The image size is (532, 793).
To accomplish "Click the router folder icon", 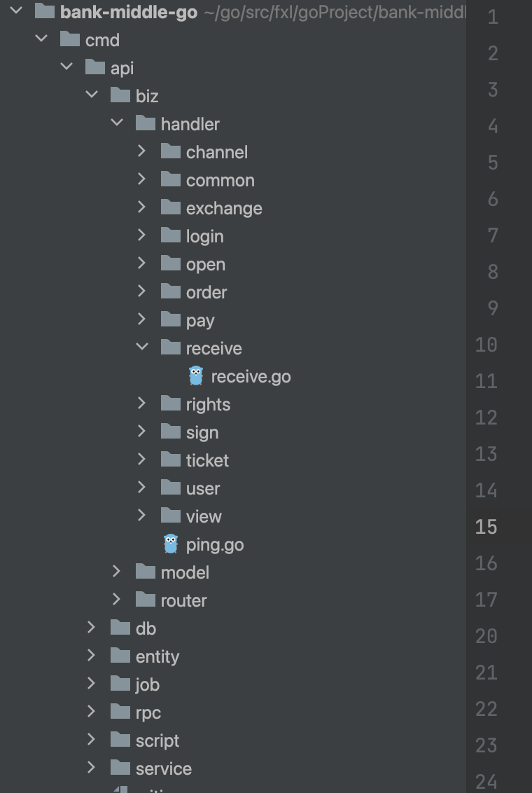I will tap(146, 600).
